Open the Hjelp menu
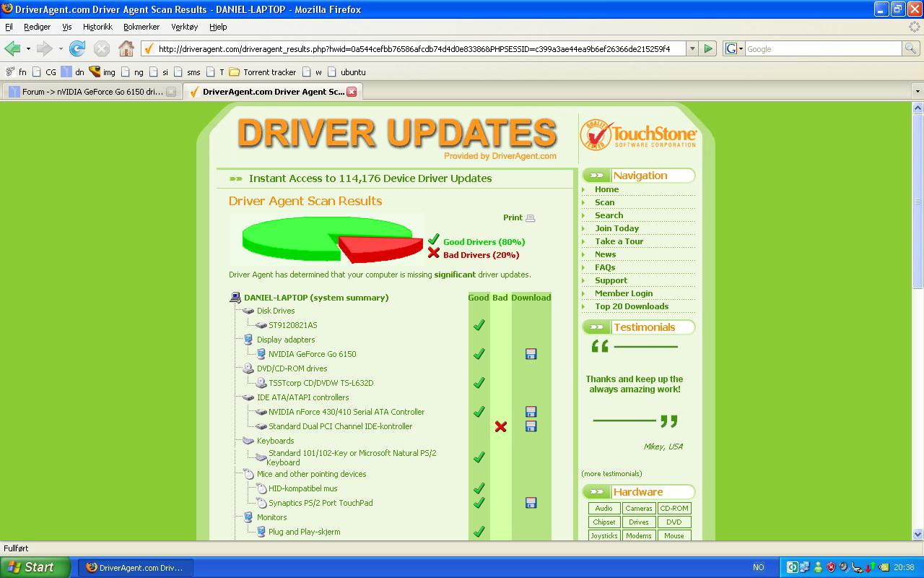The image size is (924, 578). click(218, 27)
